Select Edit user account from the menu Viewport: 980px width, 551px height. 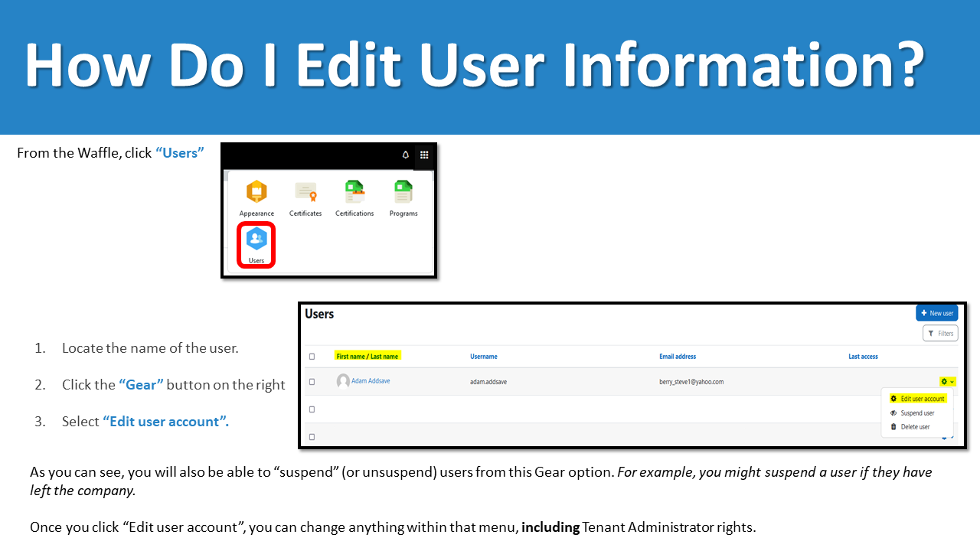[x=918, y=399]
